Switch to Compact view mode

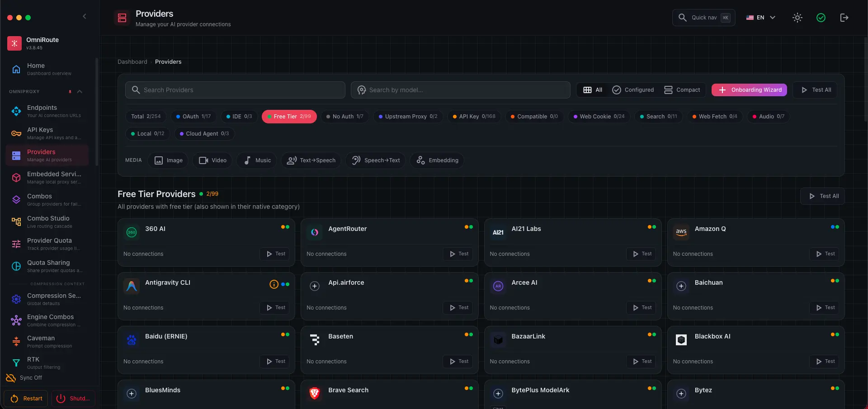click(682, 90)
